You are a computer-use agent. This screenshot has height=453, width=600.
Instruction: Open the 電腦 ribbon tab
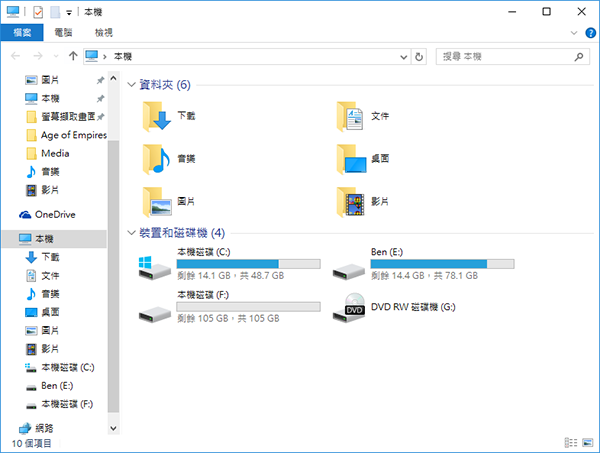coord(63,33)
